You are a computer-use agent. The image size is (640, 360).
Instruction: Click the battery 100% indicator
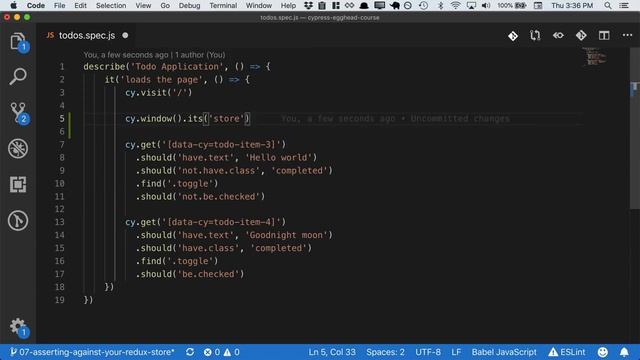point(511,6)
